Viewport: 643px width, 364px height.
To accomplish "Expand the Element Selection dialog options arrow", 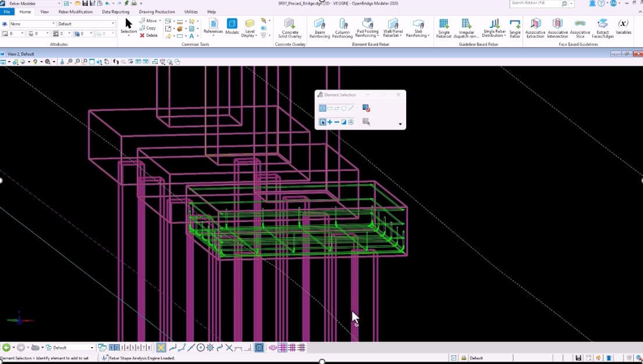I will [x=400, y=124].
